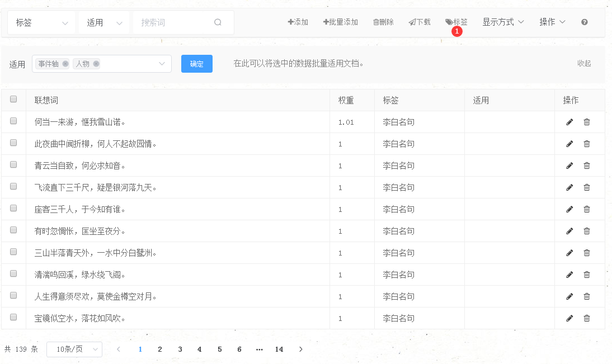This screenshot has height=364, width=612.
Task: Delete the row 飞流直下三千尺
Action: pos(587,188)
